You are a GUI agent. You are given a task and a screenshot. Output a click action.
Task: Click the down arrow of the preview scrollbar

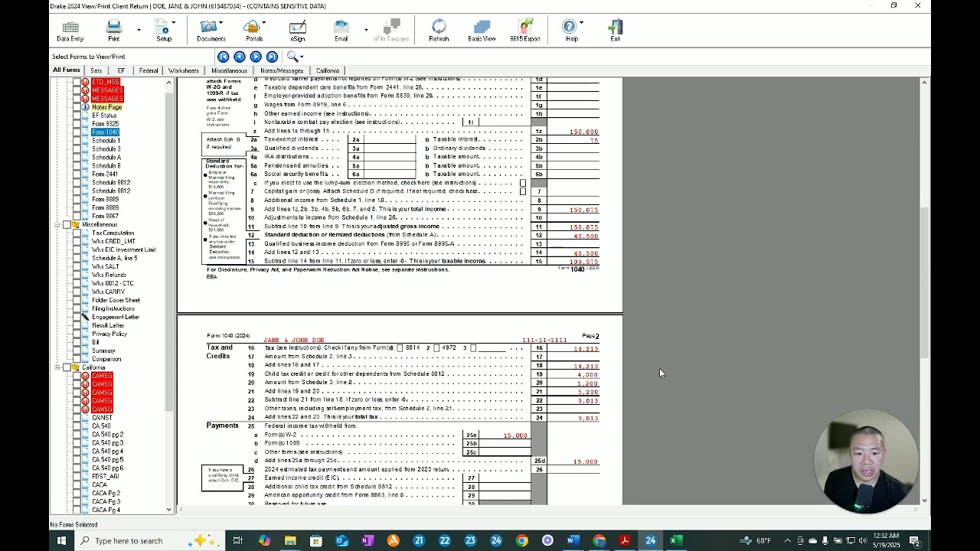925,500
